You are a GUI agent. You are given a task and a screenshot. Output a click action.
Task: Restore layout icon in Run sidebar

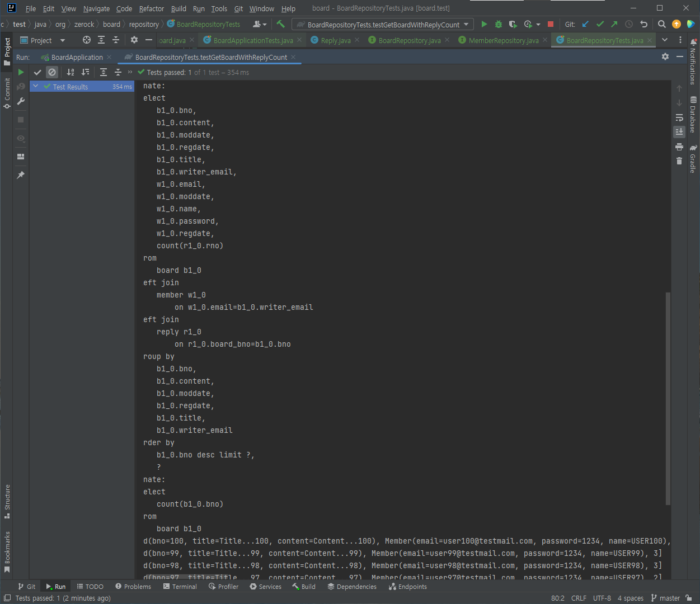click(21, 157)
